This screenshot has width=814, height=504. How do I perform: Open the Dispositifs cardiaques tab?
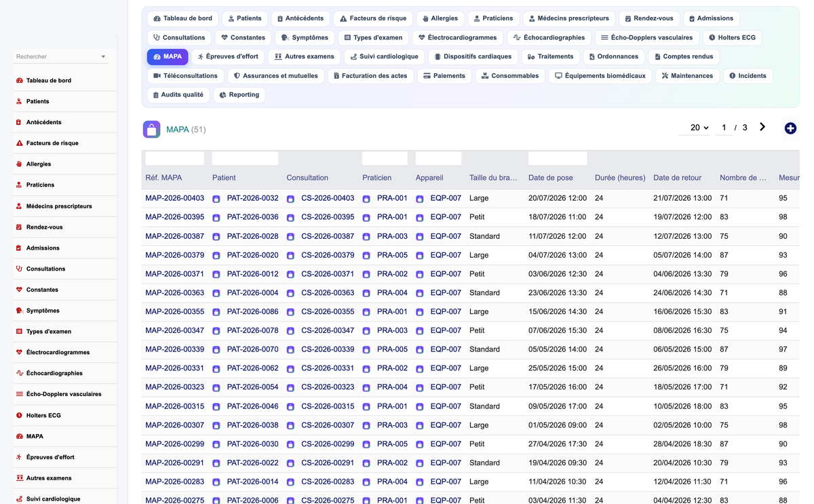[x=473, y=57]
